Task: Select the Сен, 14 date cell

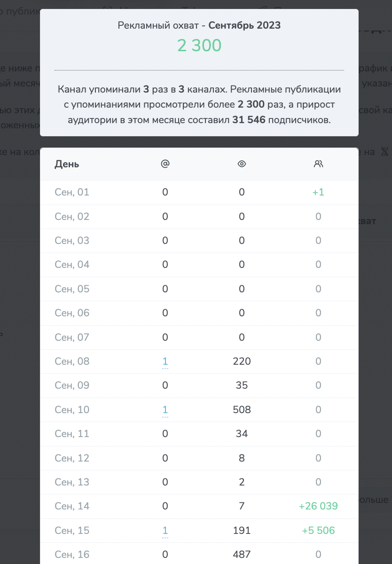Action: 72,506
